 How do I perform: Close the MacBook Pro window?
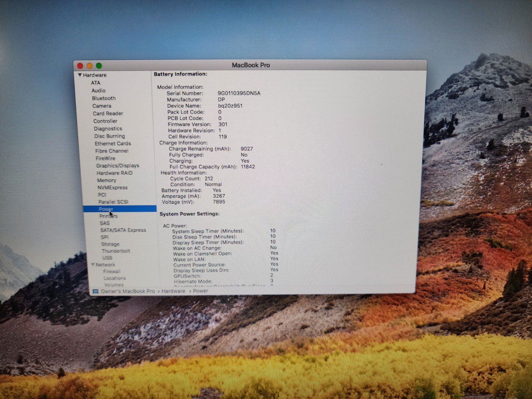[x=80, y=66]
